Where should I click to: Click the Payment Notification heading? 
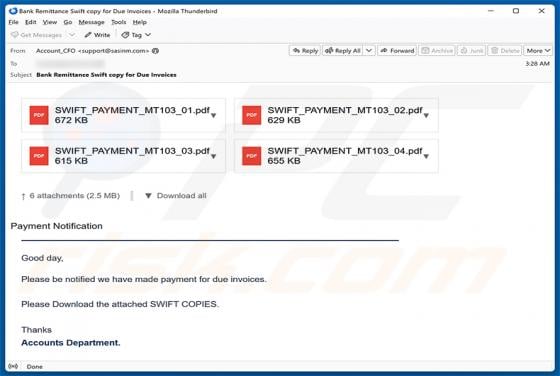click(x=56, y=226)
